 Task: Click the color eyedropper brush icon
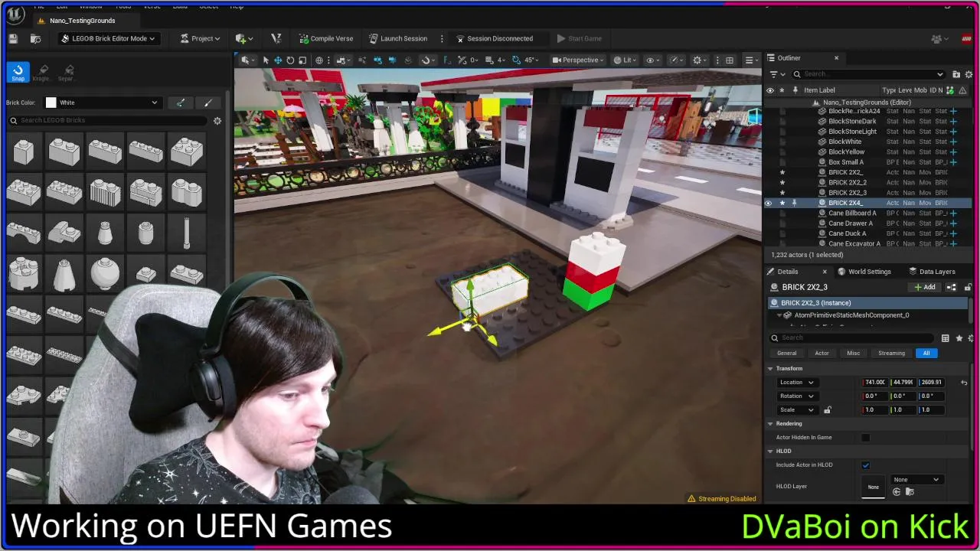(x=181, y=103)
